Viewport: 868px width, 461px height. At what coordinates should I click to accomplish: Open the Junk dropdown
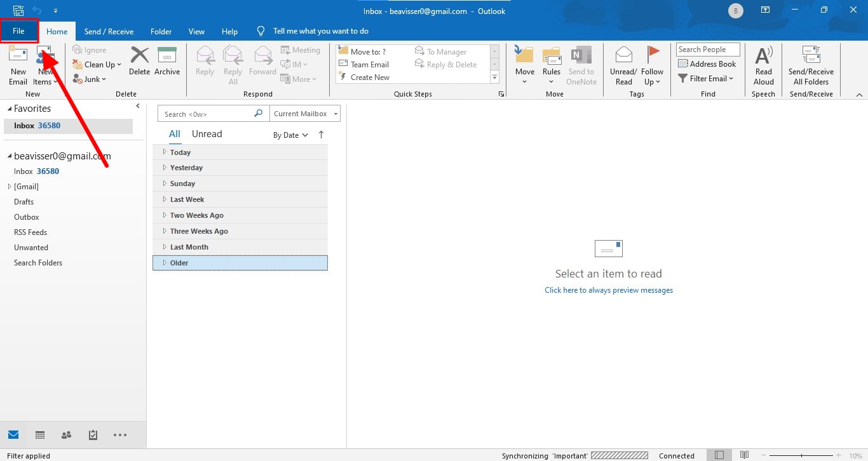tap(90, 79)
